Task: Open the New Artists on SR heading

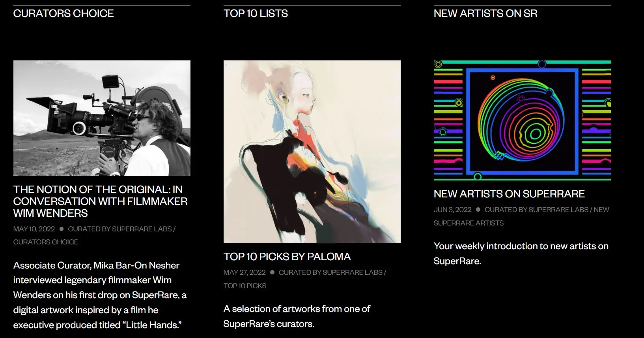Action: 485,13
